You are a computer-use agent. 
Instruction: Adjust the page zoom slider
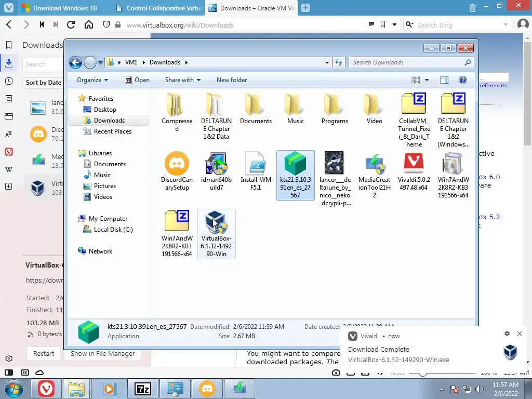(x=422, y=374)
